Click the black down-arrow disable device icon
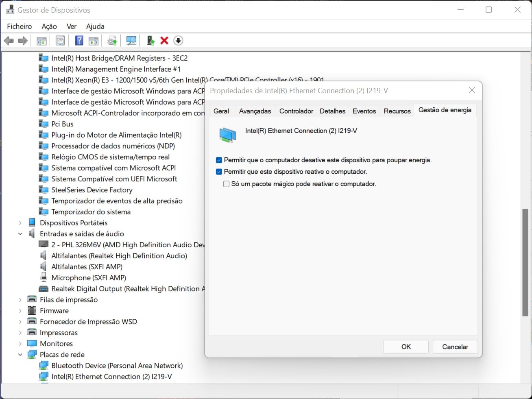Viewport: 532px width, 399px height. 178,41
